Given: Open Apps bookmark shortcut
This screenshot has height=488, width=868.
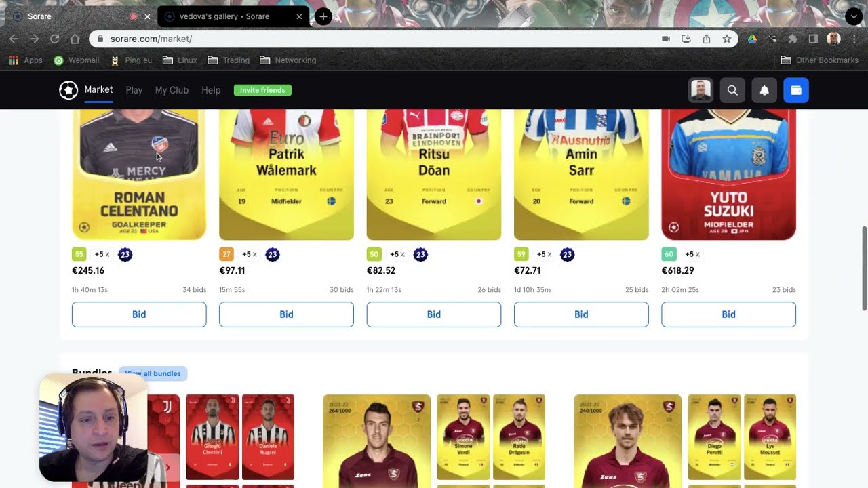Looking at the screenshot, I should 26,60.
